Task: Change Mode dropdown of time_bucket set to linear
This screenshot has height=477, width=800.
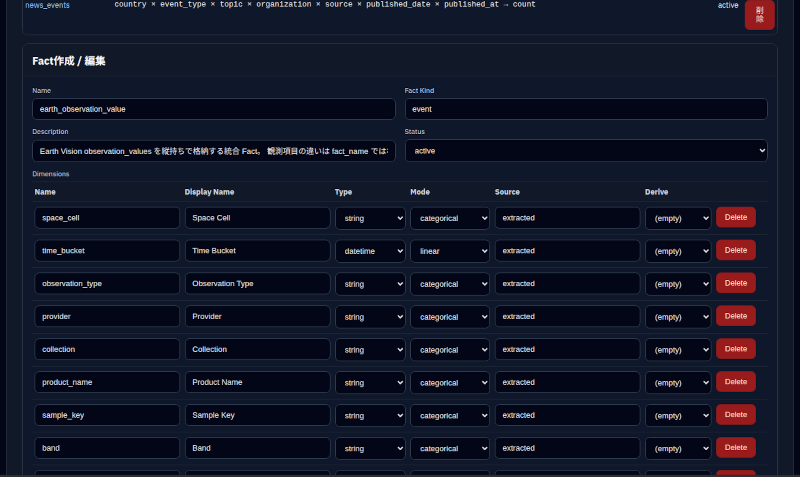Action: point(449,251)
